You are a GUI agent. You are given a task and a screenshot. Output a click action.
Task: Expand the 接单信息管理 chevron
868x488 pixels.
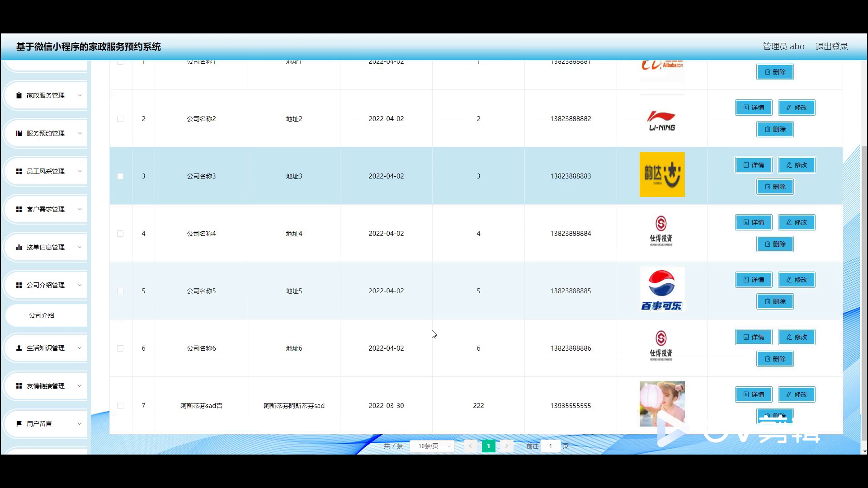(80, 247)
